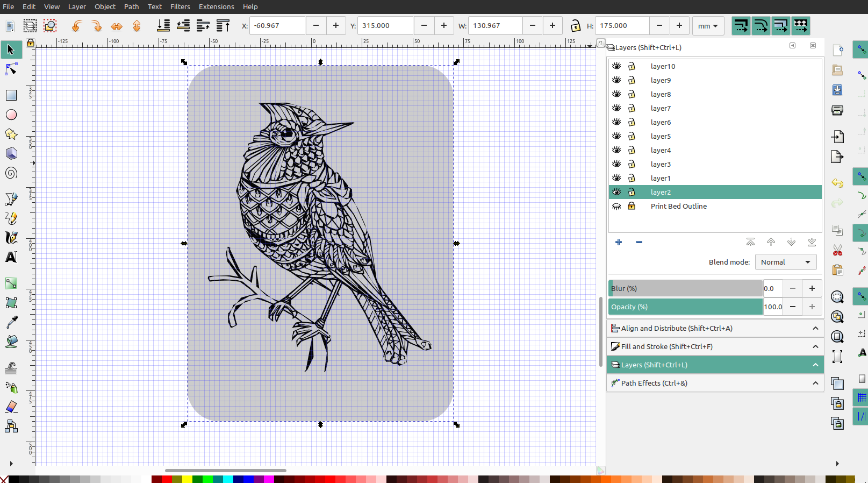Adjust the Opacity slider bar
This screenshot has width=868, height=483.
(x=685, y=307)
